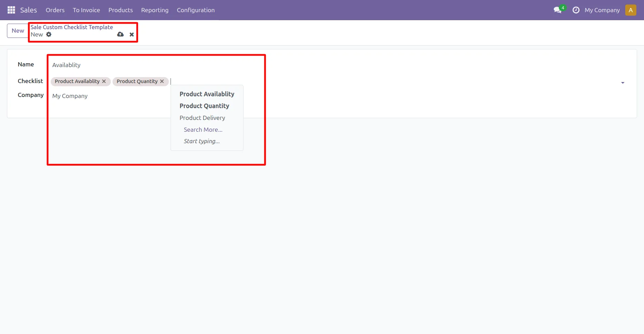The width and height of the screenshot is (644, 334).
Task: Save record with the cloud upload icon
Action: 120,34
